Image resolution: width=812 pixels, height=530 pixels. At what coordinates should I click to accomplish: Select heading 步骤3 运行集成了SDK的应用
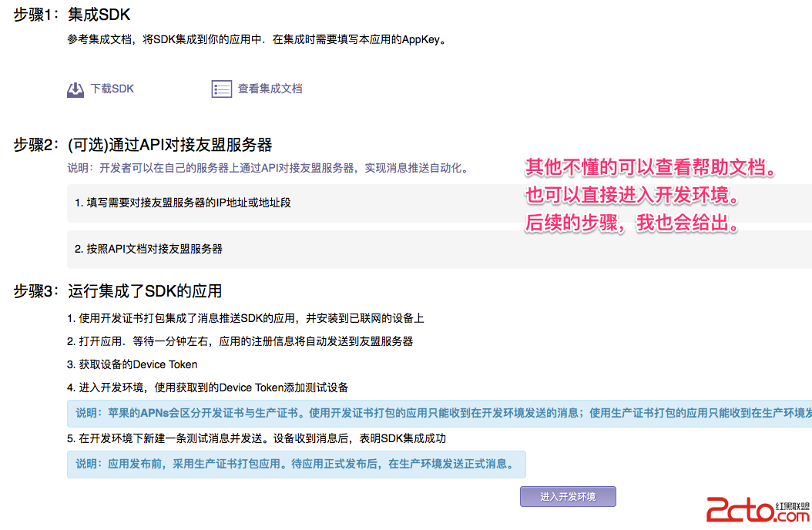click(x=118, y=291)
